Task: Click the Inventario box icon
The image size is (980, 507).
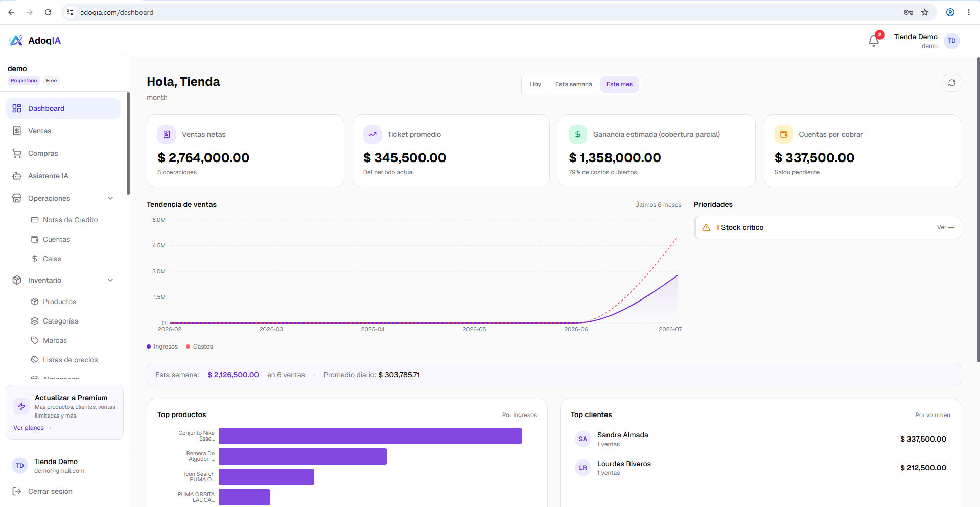Action: point(17,280)
